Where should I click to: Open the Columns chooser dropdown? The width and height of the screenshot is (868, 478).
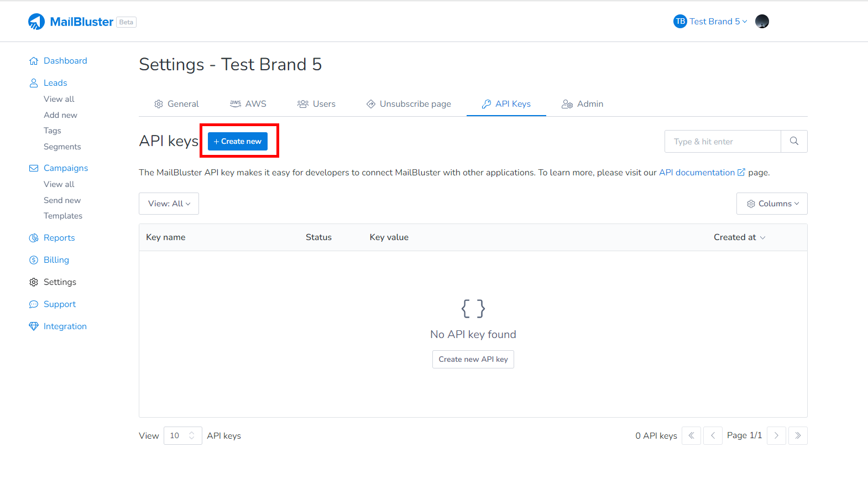point(772,204)
